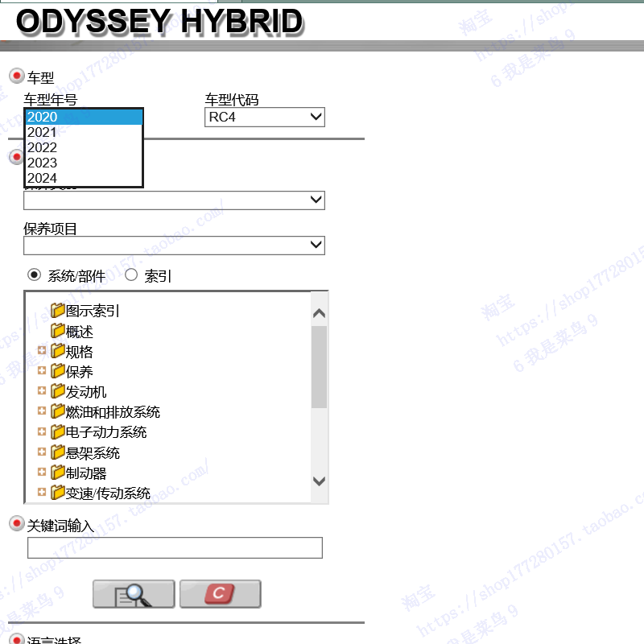Click the 车型年号 label

click(51, 99)
